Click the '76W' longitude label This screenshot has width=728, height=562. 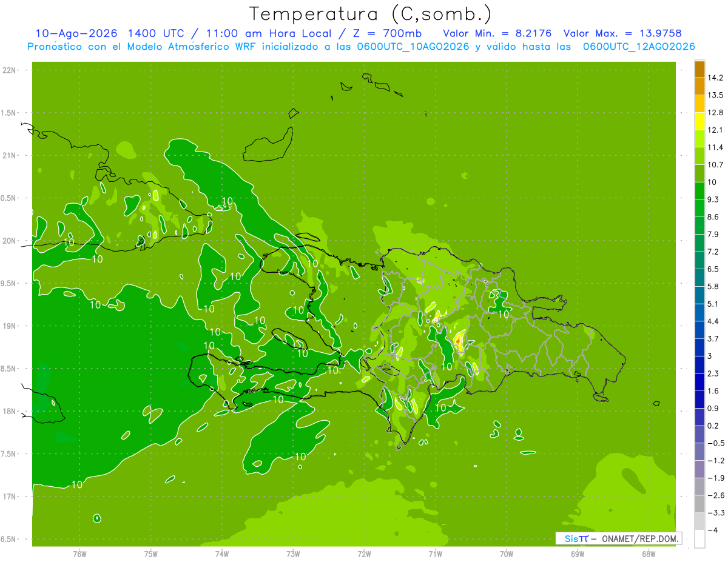[x=79, y=554]
